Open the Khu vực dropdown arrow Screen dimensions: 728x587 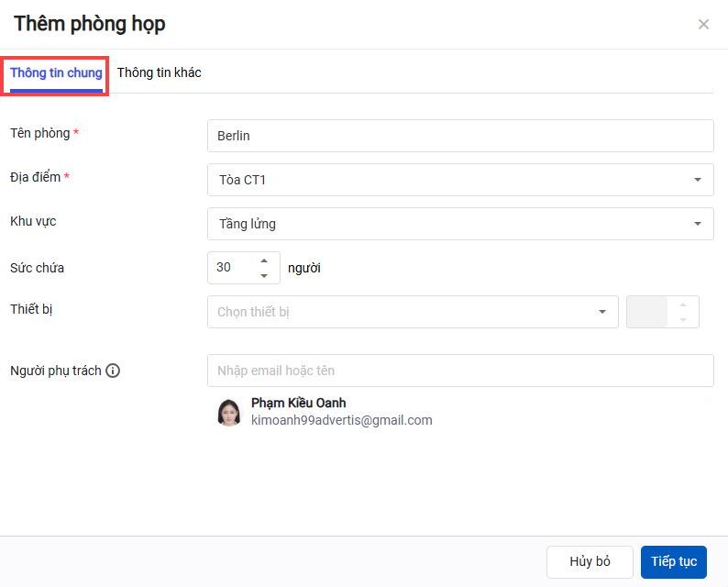tap(698, 224)
